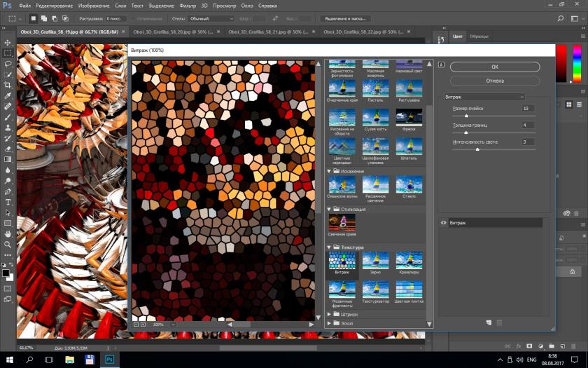Click new effect layer icon in filter gallery

pyautogui.click(x=489, y=322)
